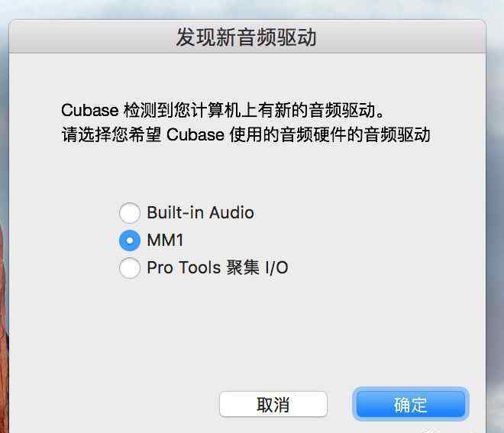
Task: Click the message line starting with 请选择您希望
Action: (x=246, y=134)
